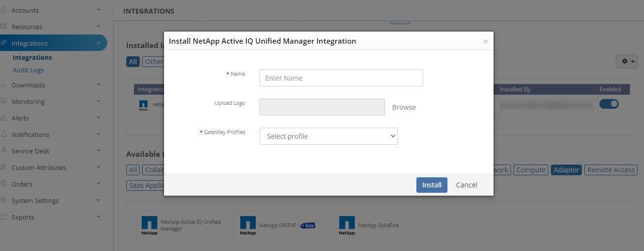Open the gear settings dropdown
The height and width of the screenshot is (251, 644).
[628, 61]
